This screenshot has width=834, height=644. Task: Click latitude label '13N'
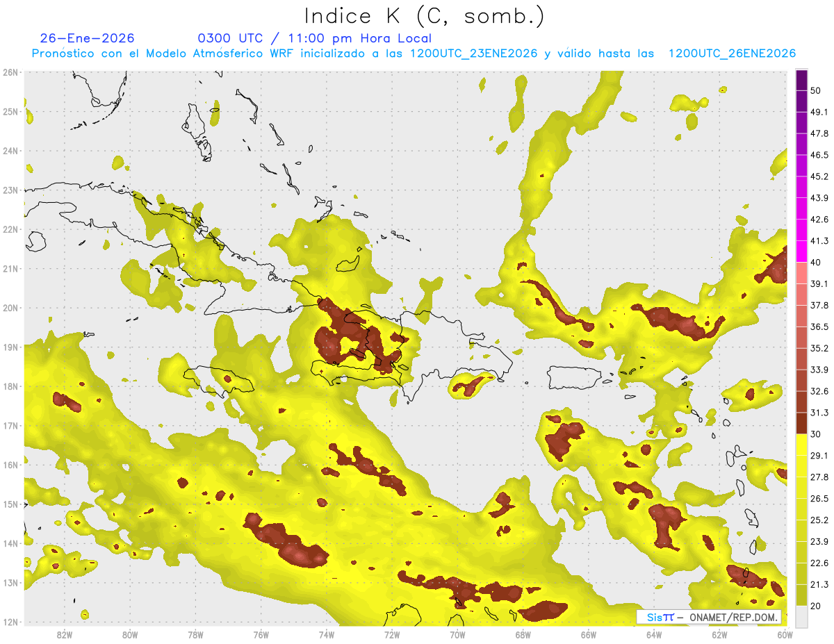tap(10, 583)
